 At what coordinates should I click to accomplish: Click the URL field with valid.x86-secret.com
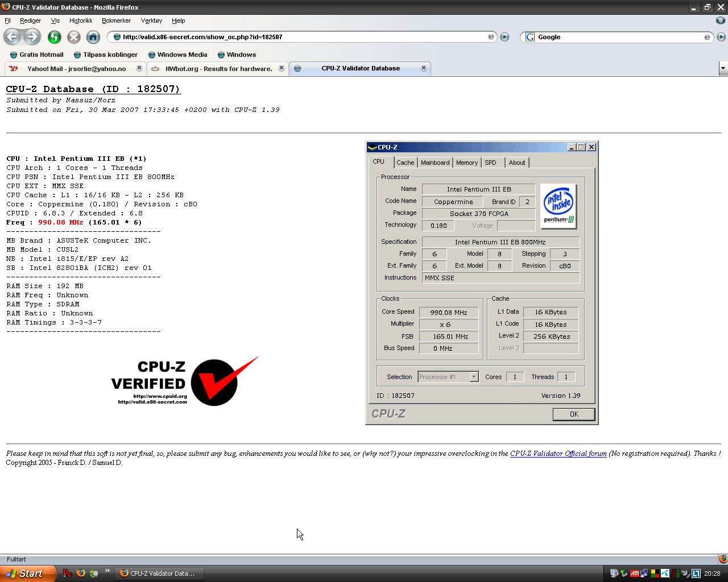[301, 37]
